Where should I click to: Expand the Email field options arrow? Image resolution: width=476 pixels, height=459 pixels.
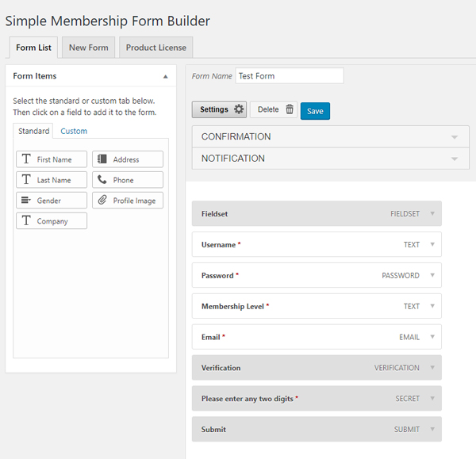432,337
